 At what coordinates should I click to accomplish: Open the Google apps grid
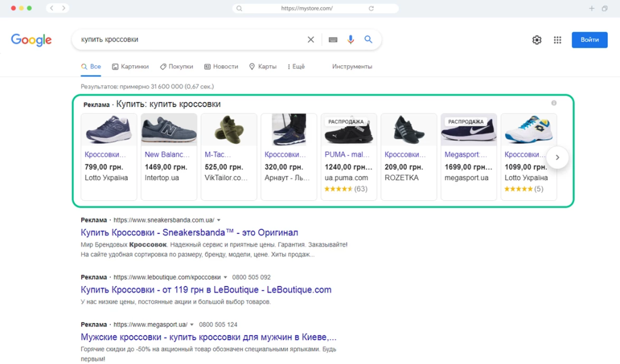click(557, 40)
